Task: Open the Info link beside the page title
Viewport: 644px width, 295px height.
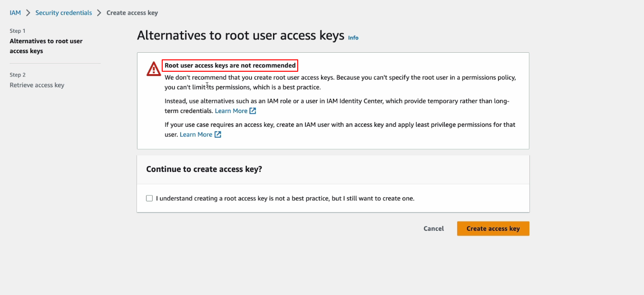Action: pyautogui.click(x=353, y=38)
